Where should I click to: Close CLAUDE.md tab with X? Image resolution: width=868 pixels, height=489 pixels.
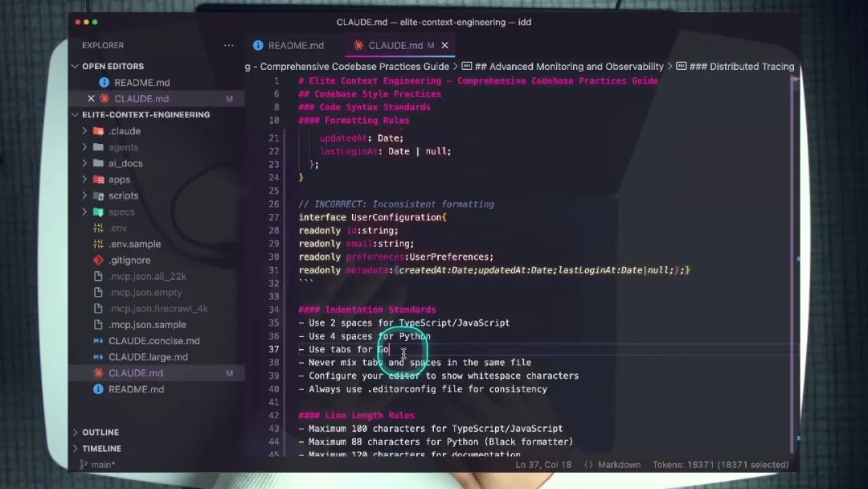click(x=445, y=45)
